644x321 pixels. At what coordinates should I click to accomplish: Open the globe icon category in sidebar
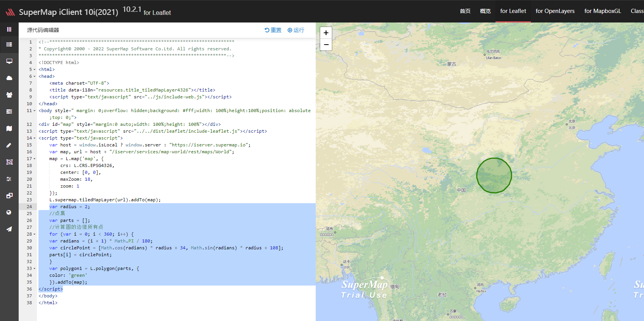coord(9,212)
